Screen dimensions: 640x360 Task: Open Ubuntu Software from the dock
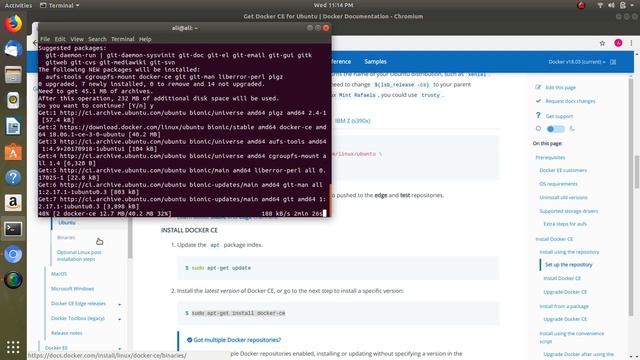13,152
